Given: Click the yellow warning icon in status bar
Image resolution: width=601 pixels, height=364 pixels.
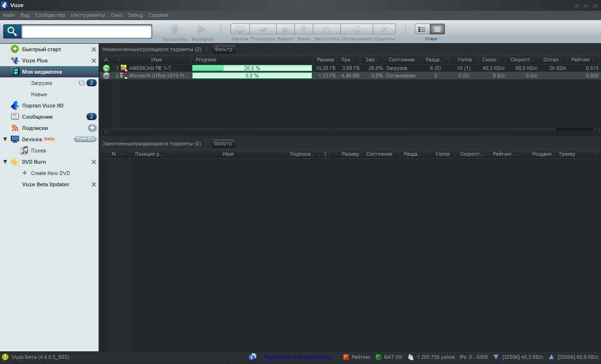Looking at the screenshot, I should [x=5, y=357].
